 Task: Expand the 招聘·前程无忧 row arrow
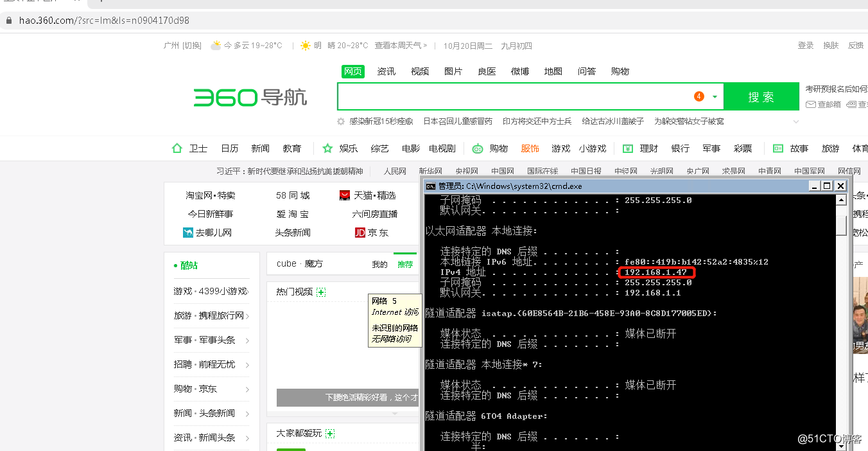point(247,365)
